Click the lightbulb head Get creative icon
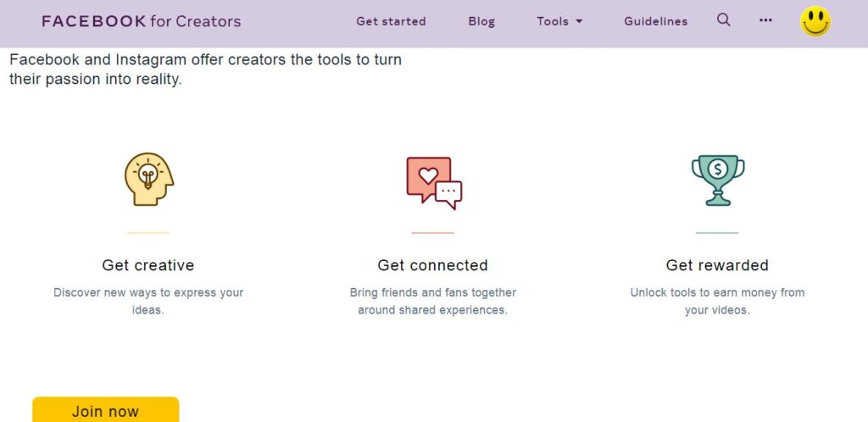The image size is (868, 422). (x=149, y=179)
